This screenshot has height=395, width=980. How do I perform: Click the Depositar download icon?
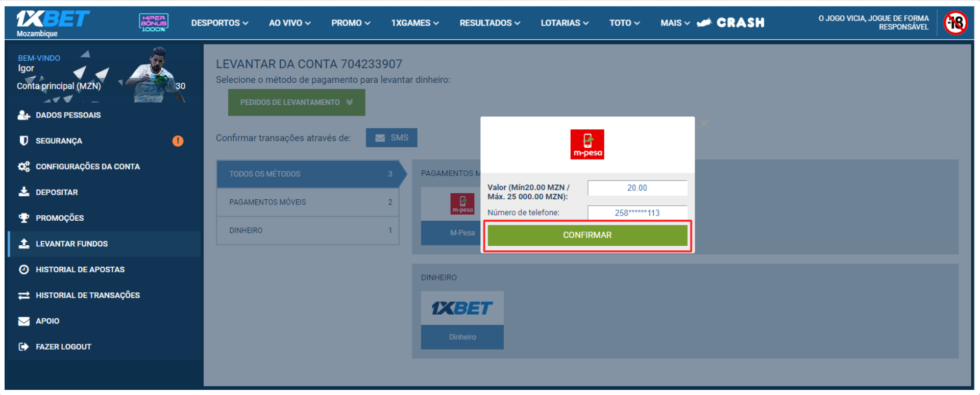pyautogui.click(x=23, y=192)
